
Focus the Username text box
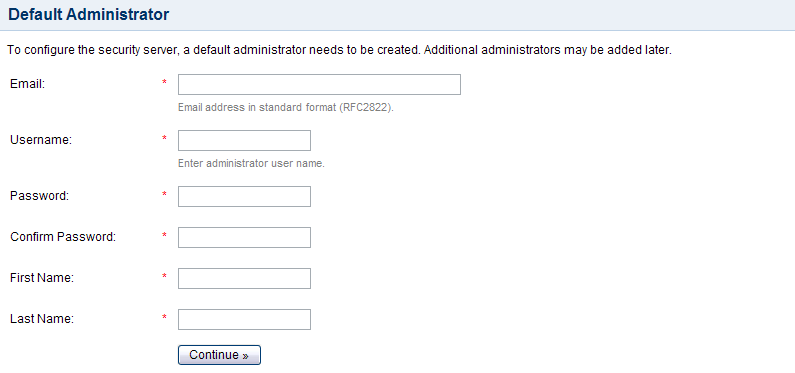click(244, 140)
